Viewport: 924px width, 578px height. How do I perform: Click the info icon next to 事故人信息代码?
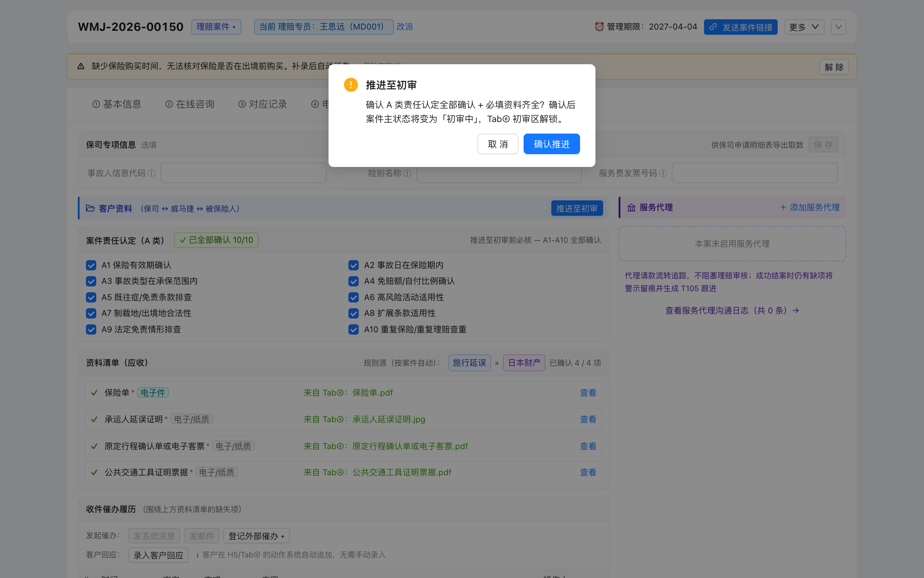click(151, 173)
